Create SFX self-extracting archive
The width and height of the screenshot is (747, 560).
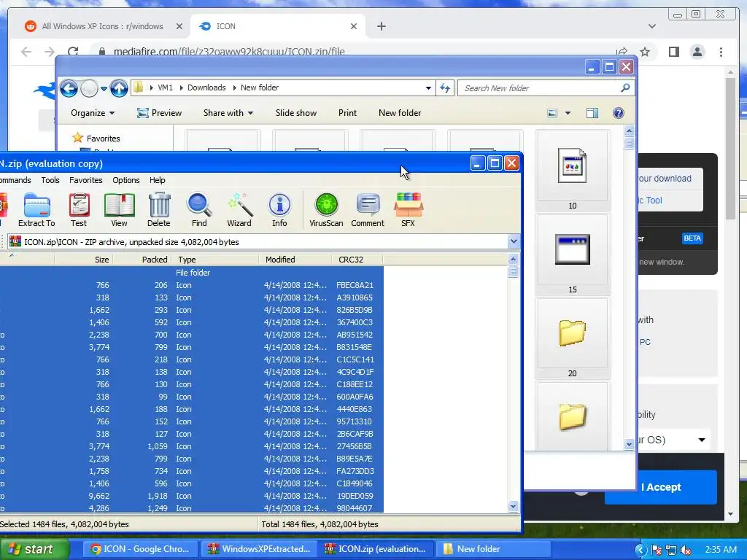click(x=409, y=209)
